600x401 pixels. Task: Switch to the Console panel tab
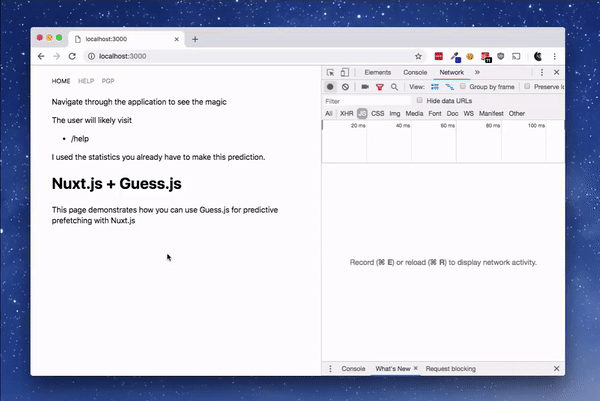click(x=415, y=72)
